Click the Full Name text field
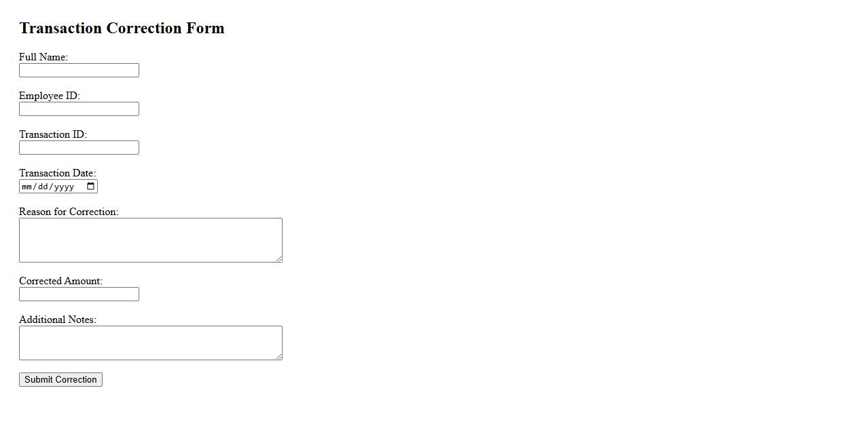 click(x=79, y=71)
